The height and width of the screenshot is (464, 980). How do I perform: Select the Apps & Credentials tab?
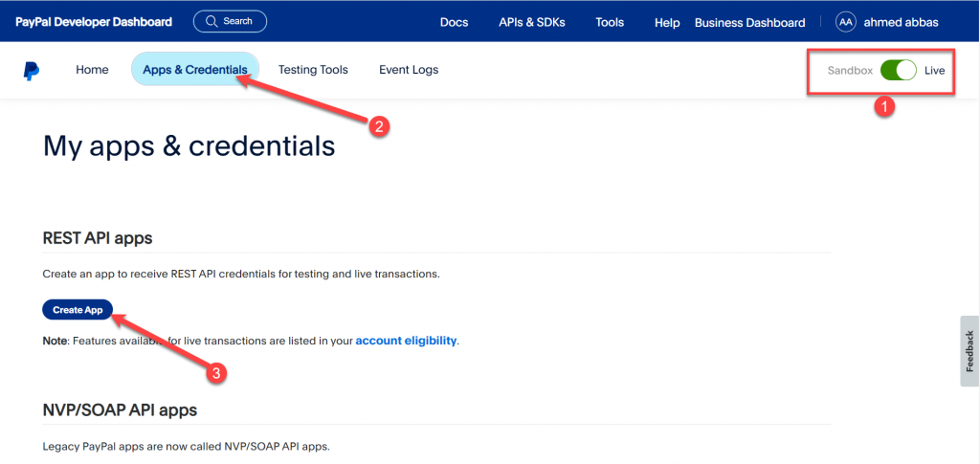tap(195, 69)
